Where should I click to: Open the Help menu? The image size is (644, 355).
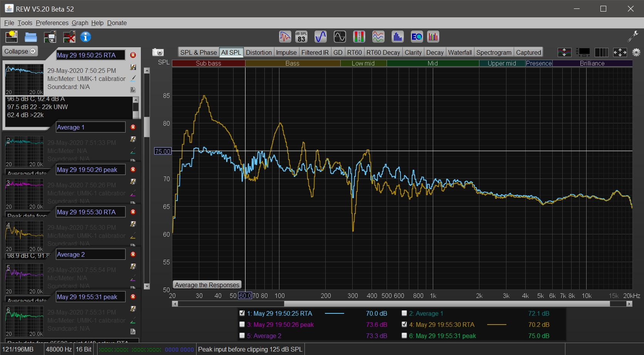point(97,23)
